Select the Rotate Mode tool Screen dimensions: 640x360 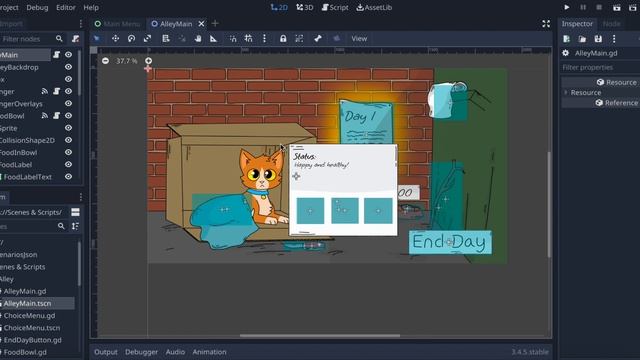[131, 38]
